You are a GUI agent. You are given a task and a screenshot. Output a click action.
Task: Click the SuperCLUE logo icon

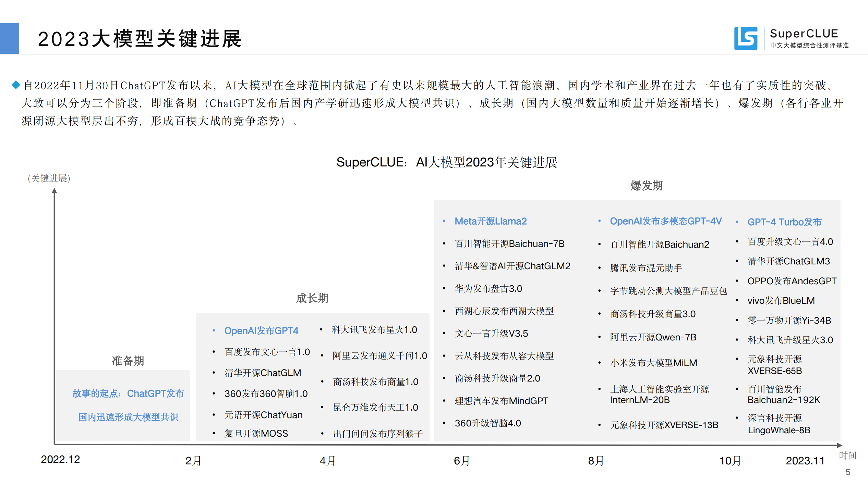746,38
